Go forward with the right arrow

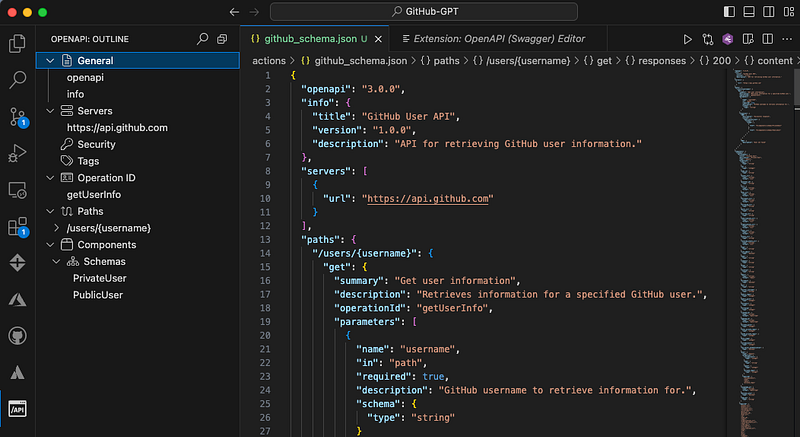(x=254, y=12)
